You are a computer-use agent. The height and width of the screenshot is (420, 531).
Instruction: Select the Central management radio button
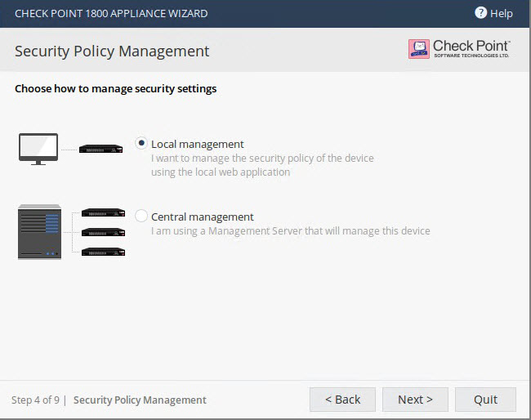(141, 216)
